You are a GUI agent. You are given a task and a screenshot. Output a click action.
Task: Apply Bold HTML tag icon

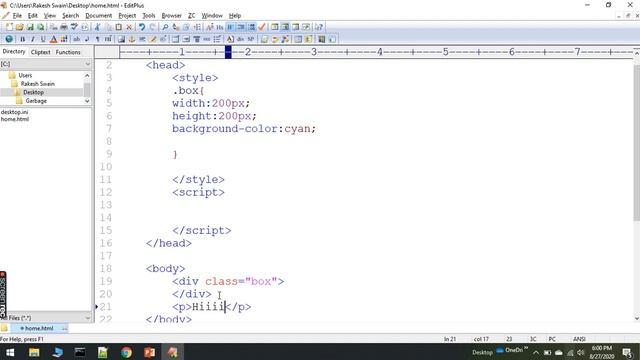pyautogui.click(x=22, y=39)
